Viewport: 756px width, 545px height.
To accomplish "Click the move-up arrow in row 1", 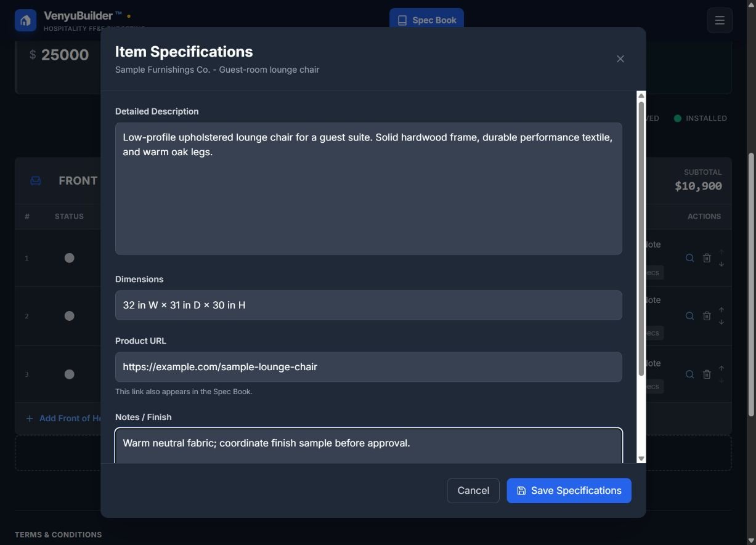I will tap(721, 252).
